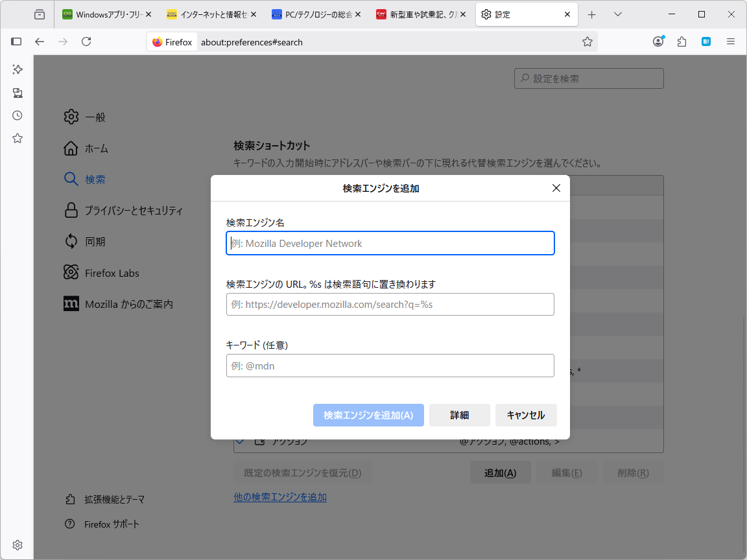Bookmark this page with the address bar star
The height and width of the screenshot is (560, 747).
[x=587, y=41]
